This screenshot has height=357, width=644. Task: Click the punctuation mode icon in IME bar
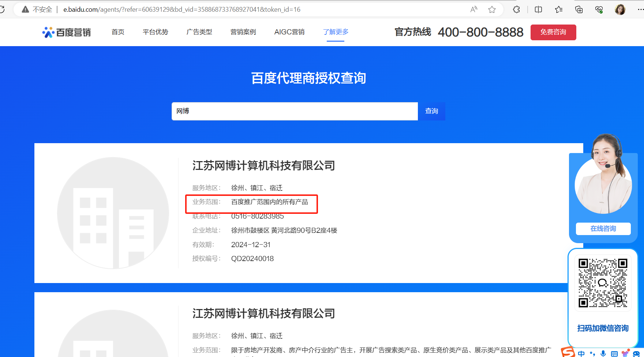[x=592, y=354]
